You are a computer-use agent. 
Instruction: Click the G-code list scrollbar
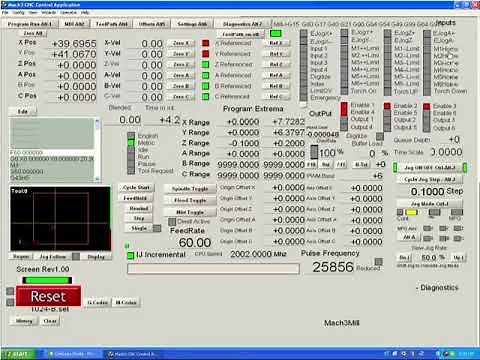click(97, 150)
